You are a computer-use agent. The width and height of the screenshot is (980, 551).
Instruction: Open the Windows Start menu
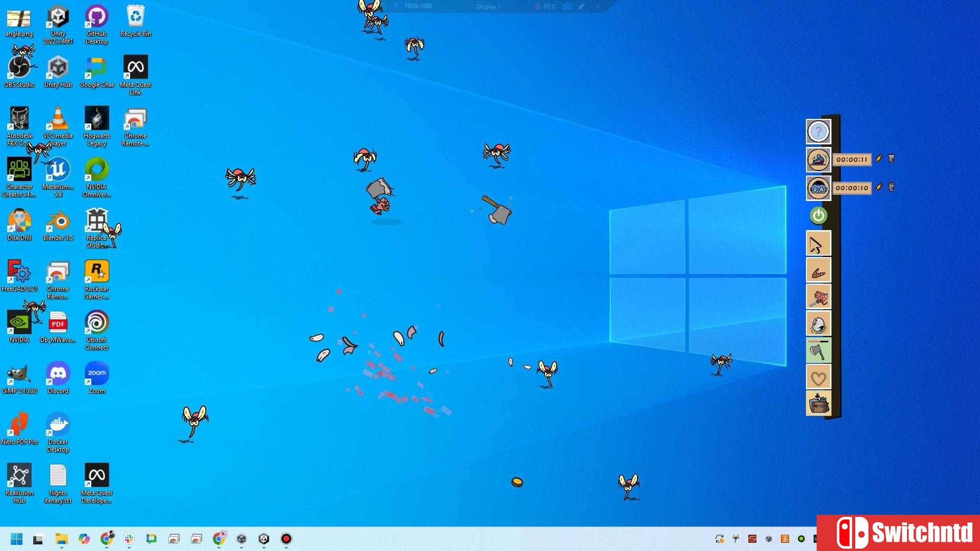click(16, 539)
